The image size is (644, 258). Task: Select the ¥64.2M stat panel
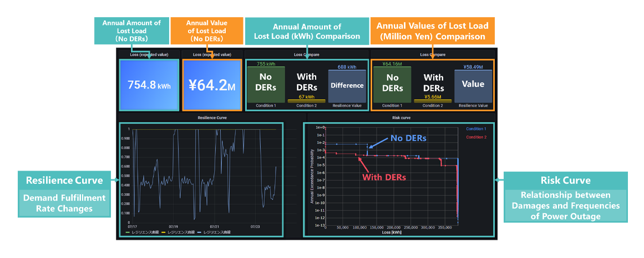click(211, 85)
